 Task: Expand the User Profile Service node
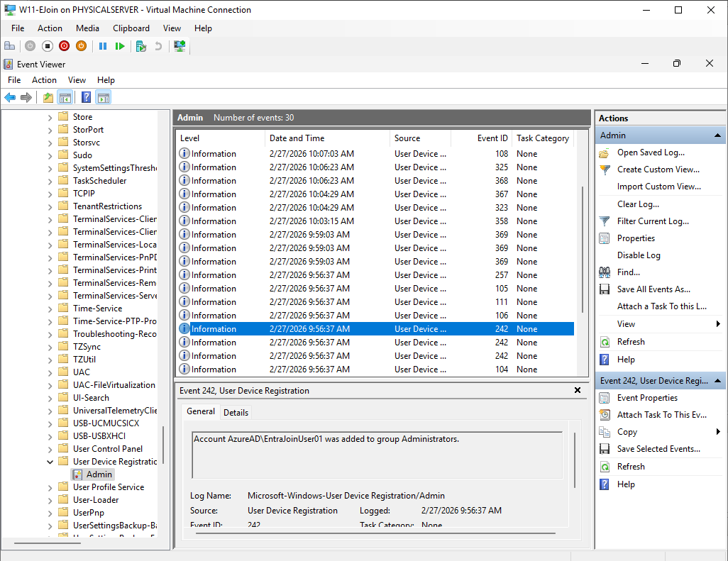coord(50,487)
